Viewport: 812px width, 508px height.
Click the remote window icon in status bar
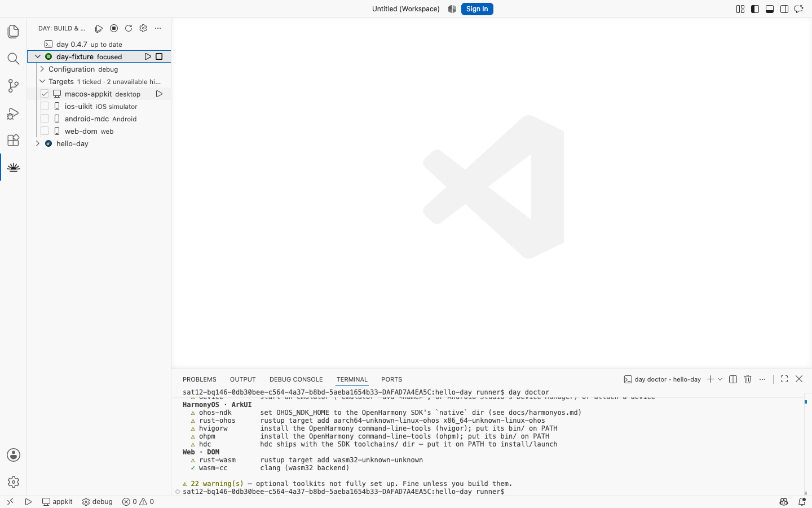click(x=10, y=501)
